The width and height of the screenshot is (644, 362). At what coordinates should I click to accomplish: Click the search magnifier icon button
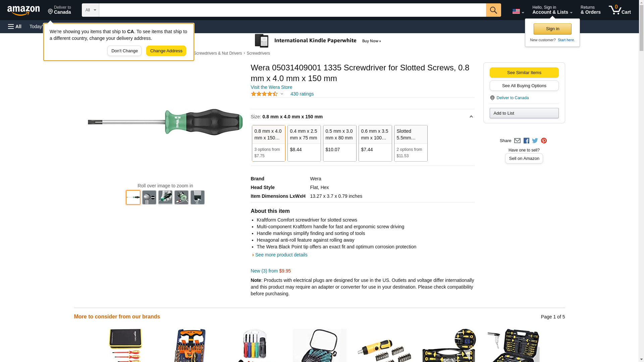coord(493,10)
